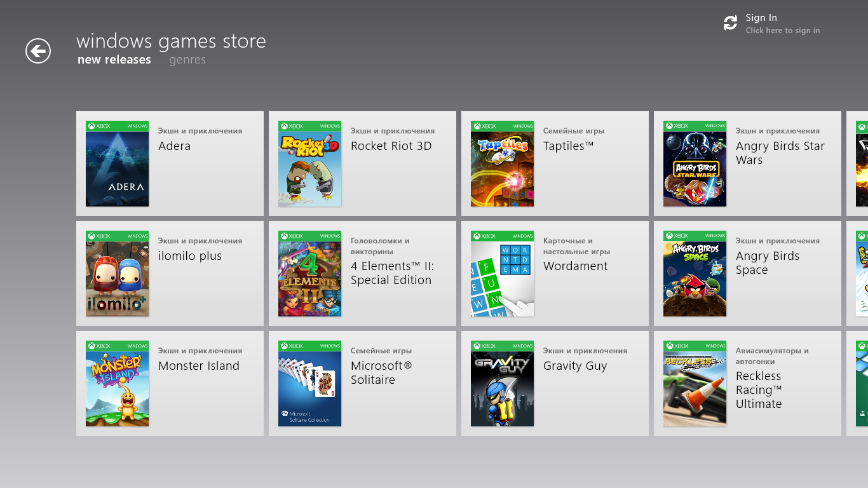Open the Taptiles cover art
The height and width of the screenshot is (488, 868).
(x=503, y=164)
